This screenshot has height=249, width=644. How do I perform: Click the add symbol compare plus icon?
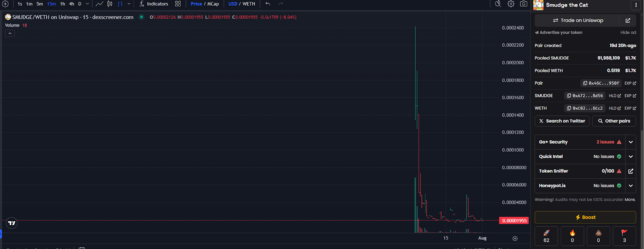click(5, 4)
